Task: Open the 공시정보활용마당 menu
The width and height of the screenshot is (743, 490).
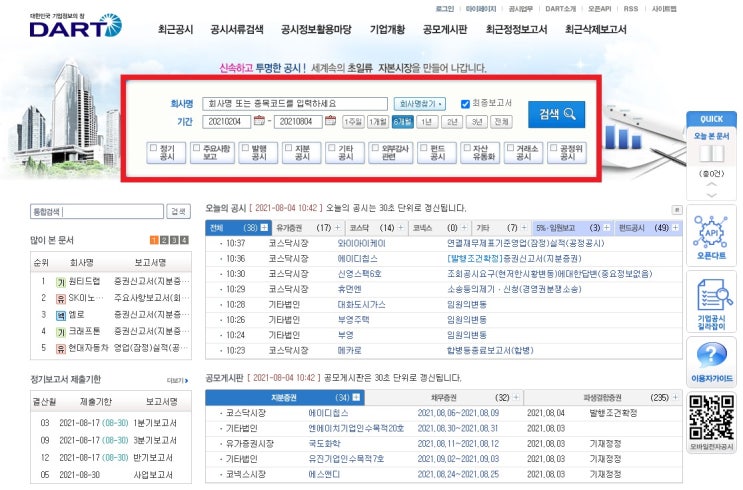Action: pos(316,29)
